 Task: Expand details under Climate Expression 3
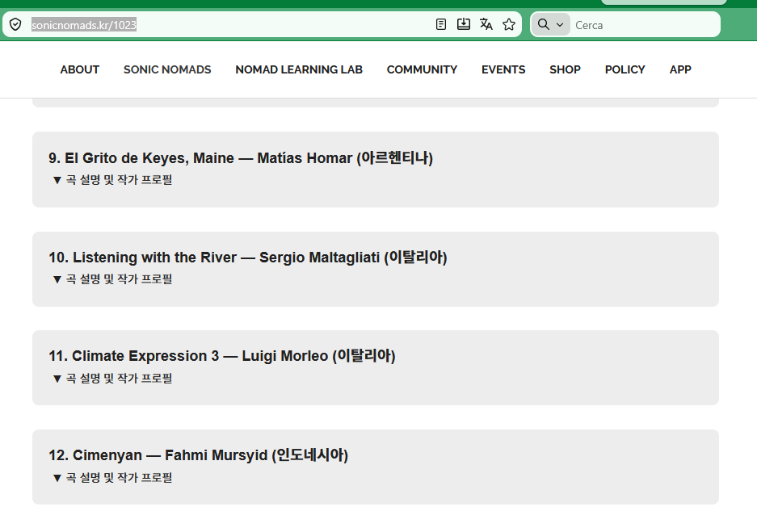pyautogui.click(x=112, y=379)
